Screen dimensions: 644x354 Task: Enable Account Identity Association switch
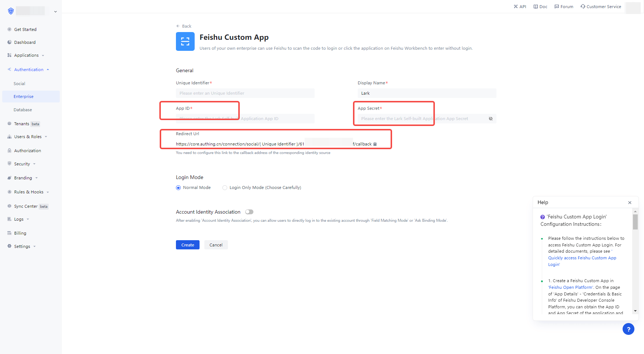click(249, 212)
